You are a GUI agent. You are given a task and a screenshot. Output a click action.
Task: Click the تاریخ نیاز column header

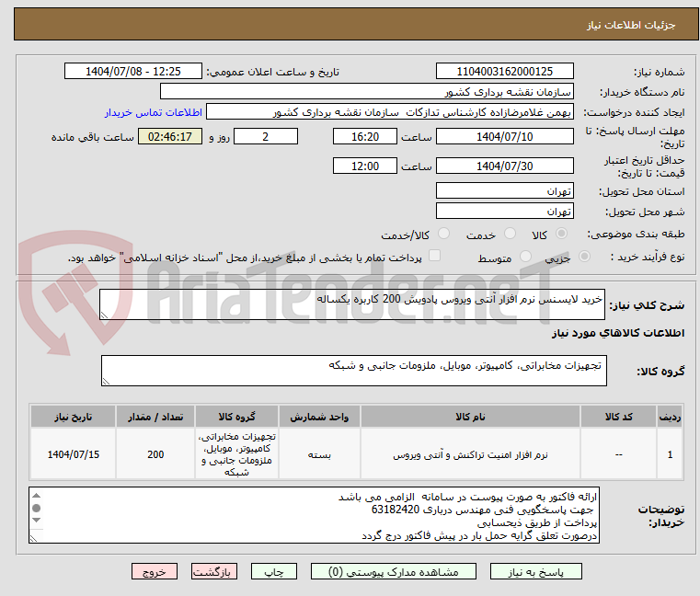point(74,417)
